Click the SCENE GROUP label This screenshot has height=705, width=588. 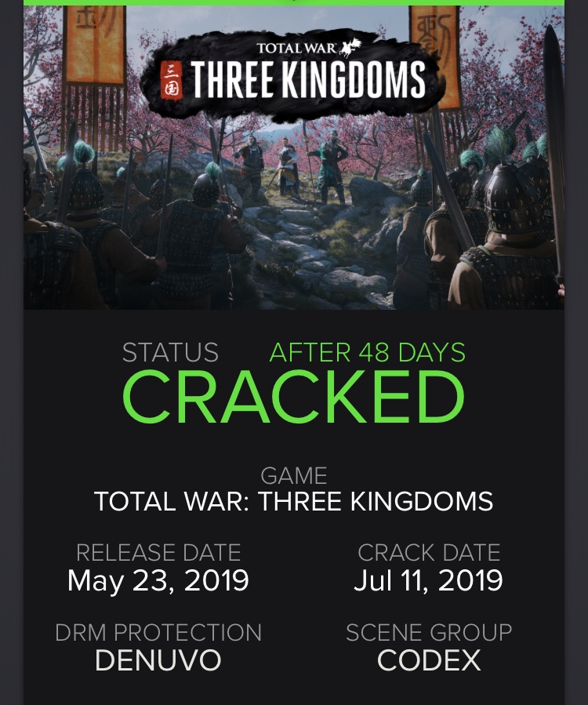coord(429,633)
